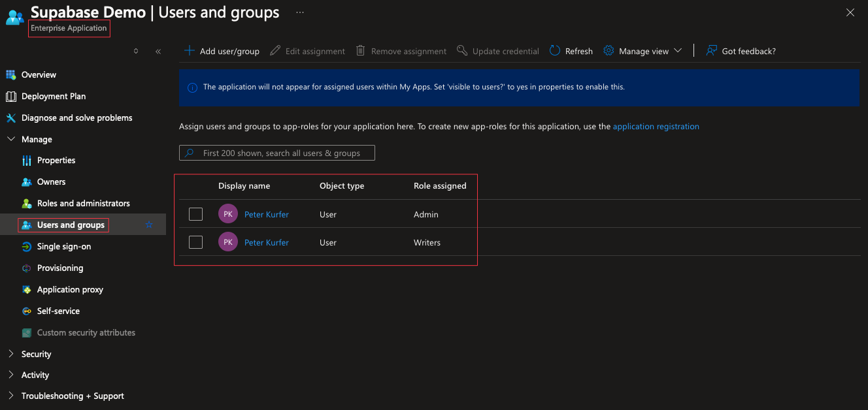Check the box for the Writers role row
This screenshot has height=410, width=868.
(195, 242)
